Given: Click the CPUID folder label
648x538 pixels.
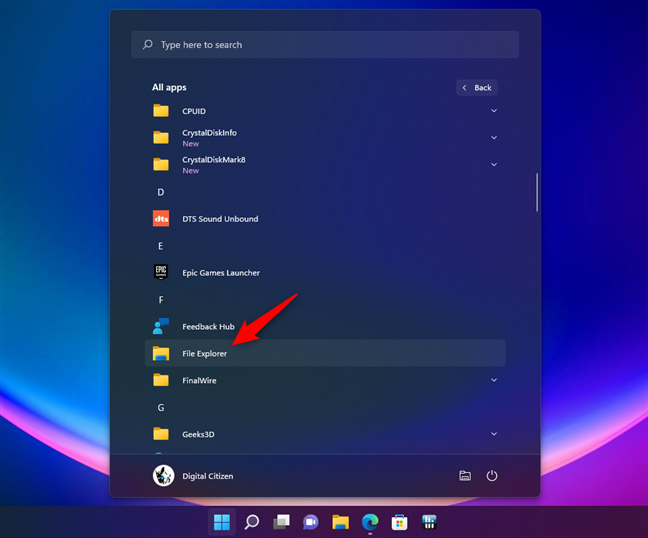Looking at the screenshot, I should pyautogui.click(x=194, y=111).
